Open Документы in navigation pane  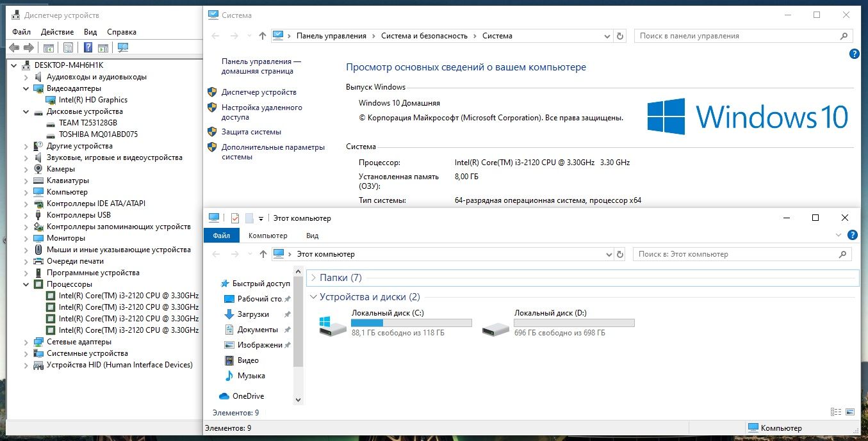click(258, 330)
